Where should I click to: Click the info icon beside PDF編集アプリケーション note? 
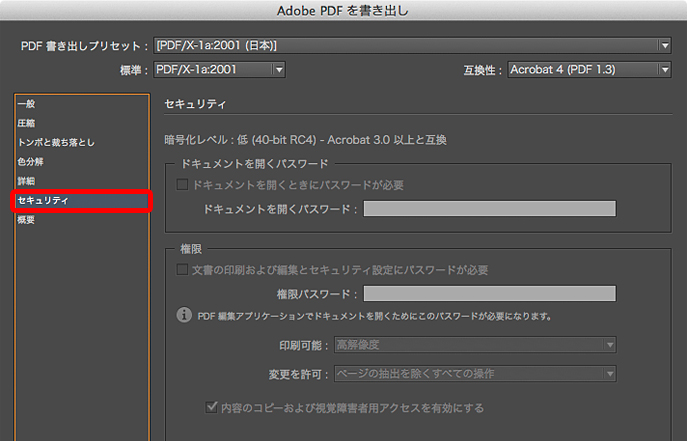click(184, 315)
